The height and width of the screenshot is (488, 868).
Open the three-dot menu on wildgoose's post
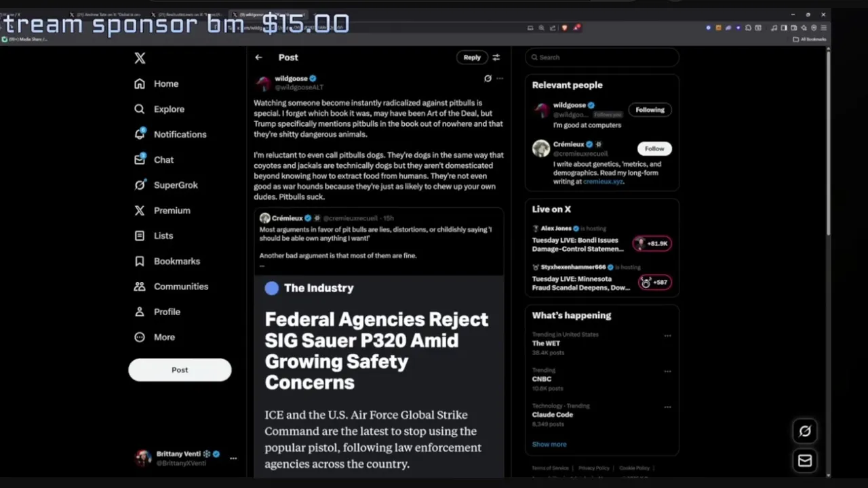(500, 79)
